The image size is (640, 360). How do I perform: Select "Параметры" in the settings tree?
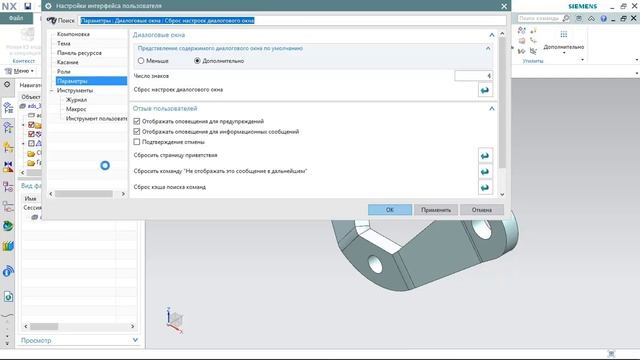pos(91,81)
